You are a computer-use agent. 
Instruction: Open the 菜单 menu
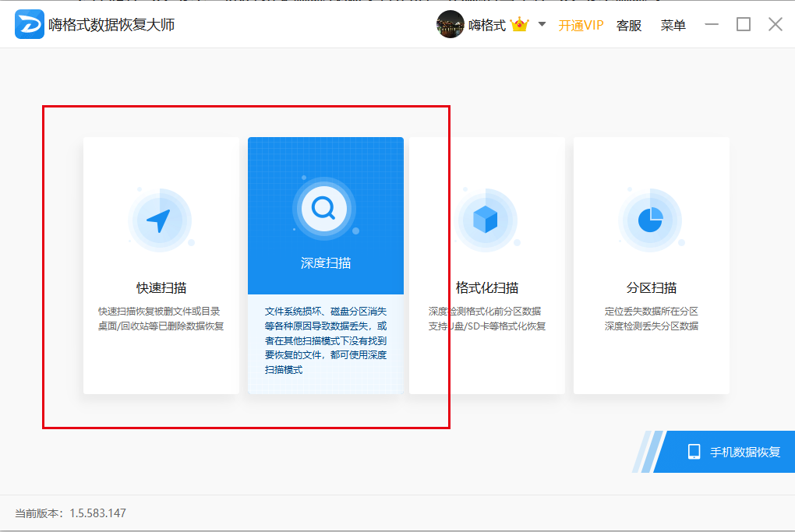click(x=673, y=26)
